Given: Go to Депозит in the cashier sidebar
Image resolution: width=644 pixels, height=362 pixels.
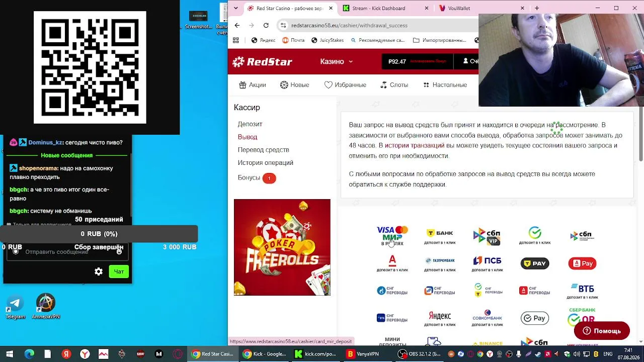Looking at the screenshot, I should pyautogui.click(x=250, y=124).
